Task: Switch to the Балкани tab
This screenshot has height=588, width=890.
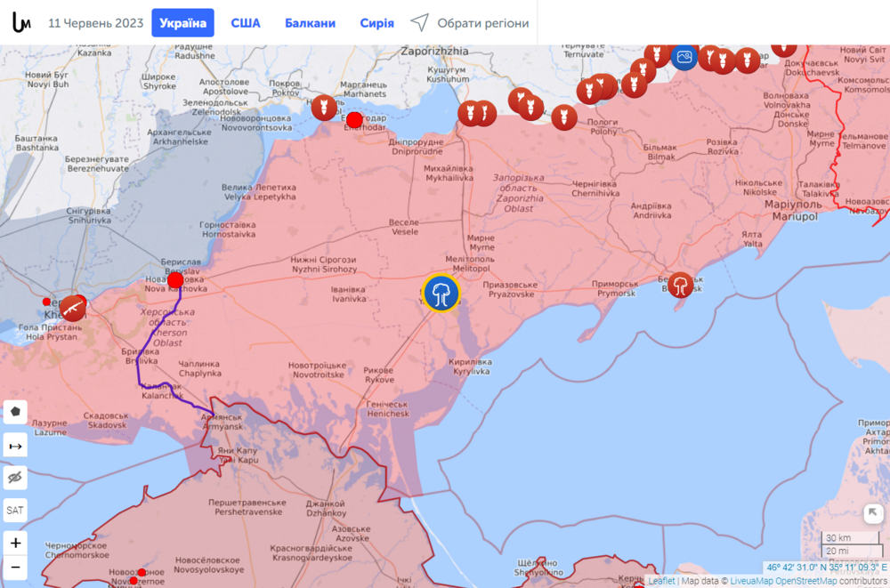Action: tap(309, 22)
